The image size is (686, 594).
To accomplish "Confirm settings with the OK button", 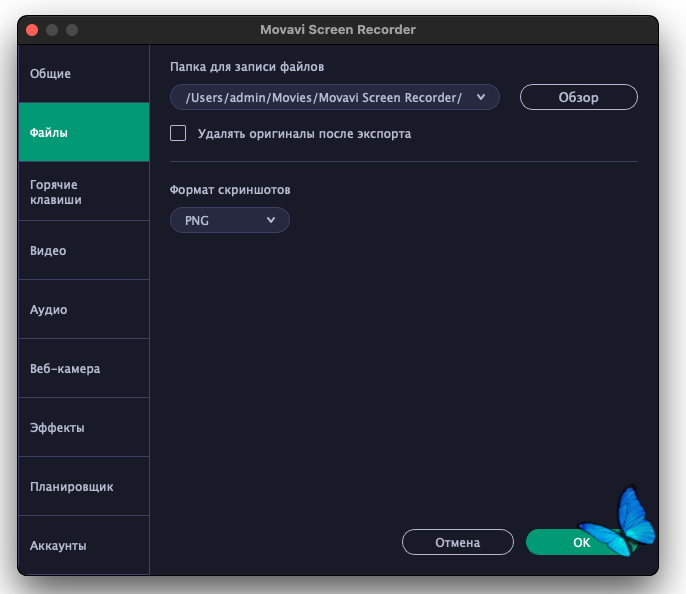I will [x=581, y=542].
